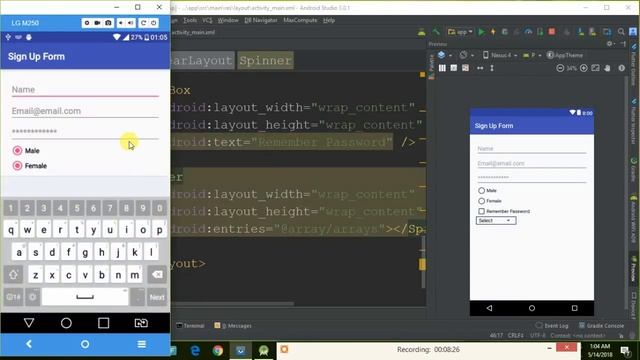
Task: Click the screenshot camera icon in the mirror window
Action: [x=108, y=23]
